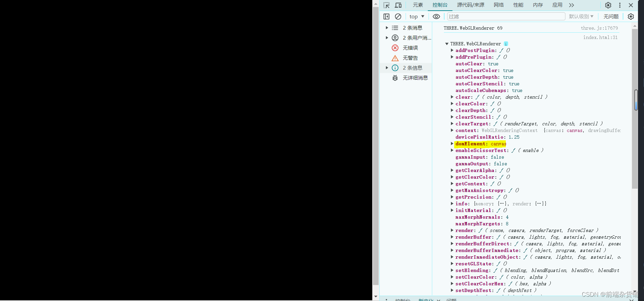Switch to the 控制台 tab

point(440,5)
